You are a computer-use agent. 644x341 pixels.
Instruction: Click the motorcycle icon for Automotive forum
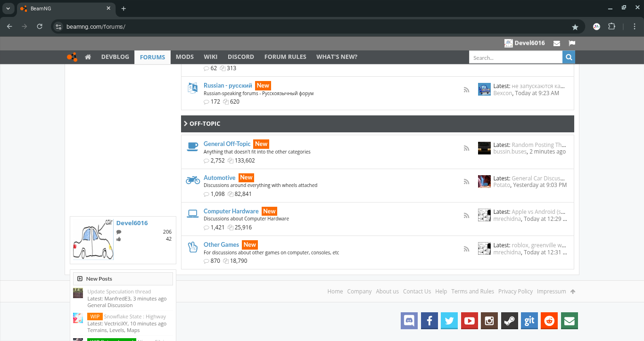(x=192, y=180)
